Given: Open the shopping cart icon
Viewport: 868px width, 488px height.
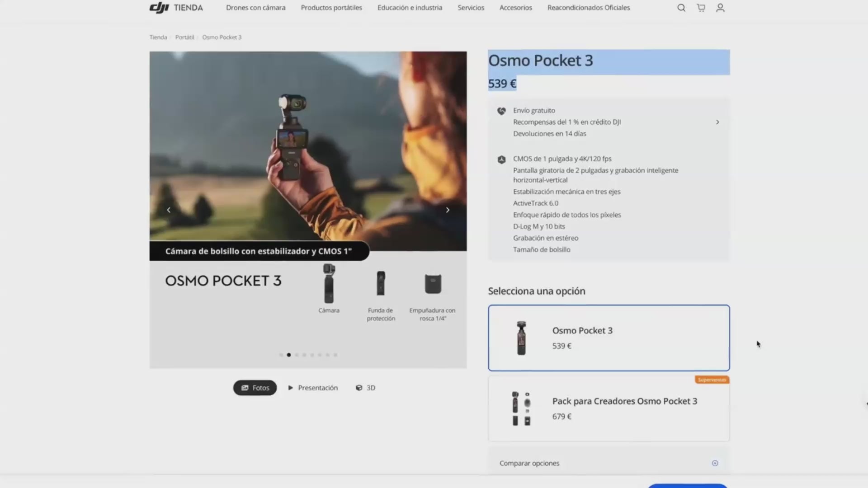Looking at the screenshot, I should (701, 8).
